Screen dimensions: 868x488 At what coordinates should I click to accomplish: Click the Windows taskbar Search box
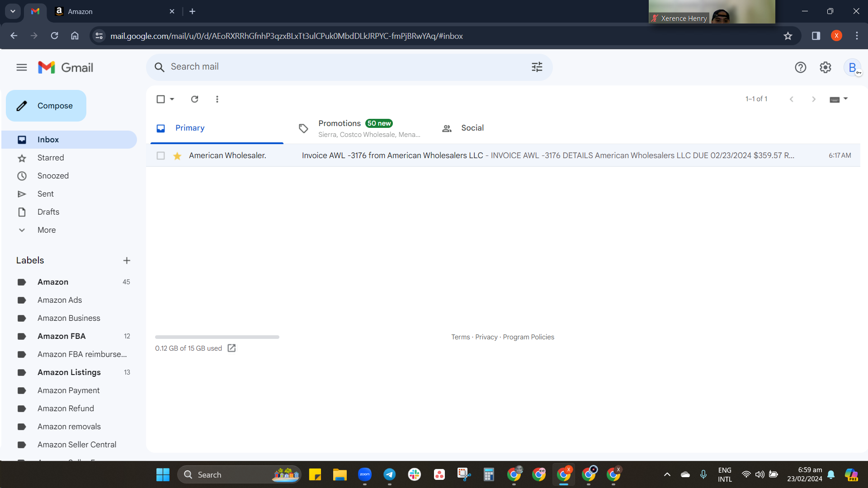[239, 474]
